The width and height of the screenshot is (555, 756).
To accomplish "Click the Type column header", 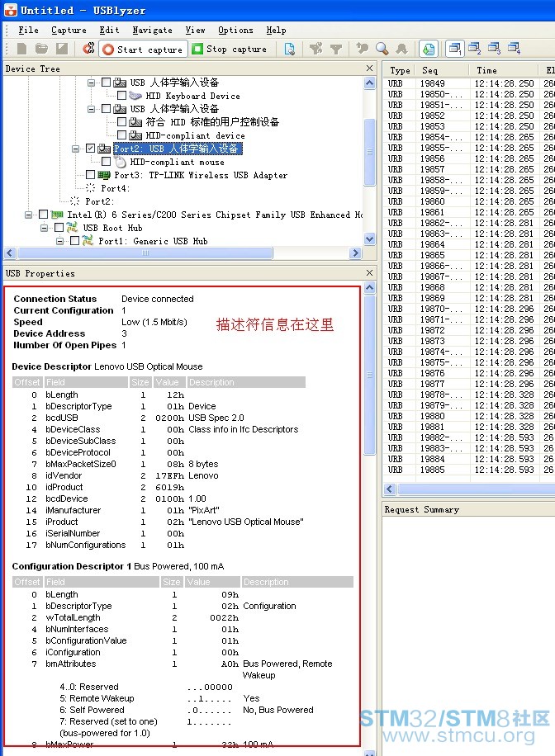I will coord(400,70).
